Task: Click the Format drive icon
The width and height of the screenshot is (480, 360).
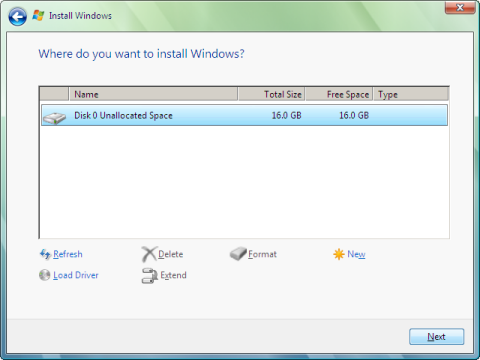Action: (x=238, y=254)
